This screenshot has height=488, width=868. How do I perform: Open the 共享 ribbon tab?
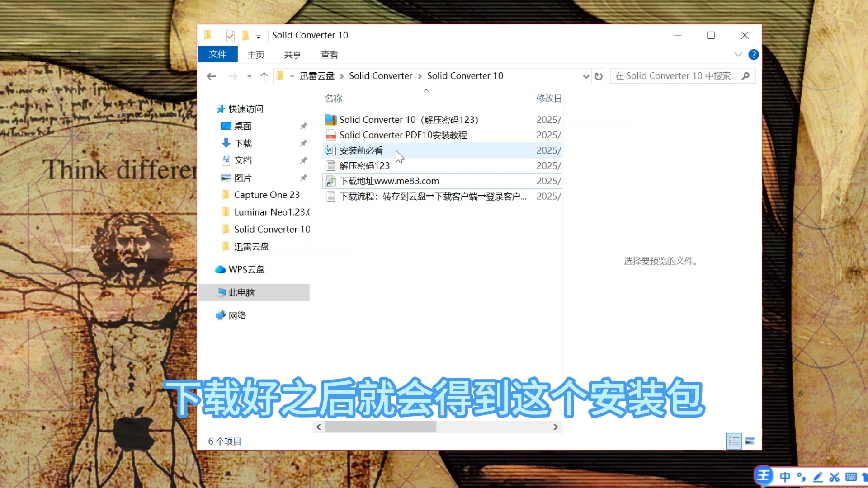pos(292,55)
